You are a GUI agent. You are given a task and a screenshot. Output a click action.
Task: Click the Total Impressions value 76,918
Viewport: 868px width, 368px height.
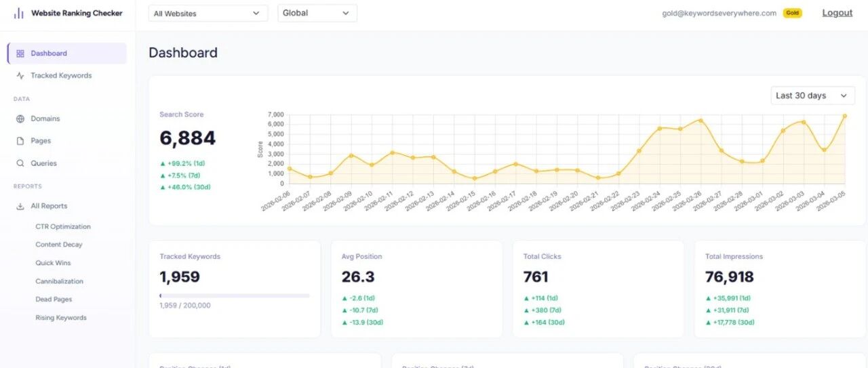pos(730,277)
